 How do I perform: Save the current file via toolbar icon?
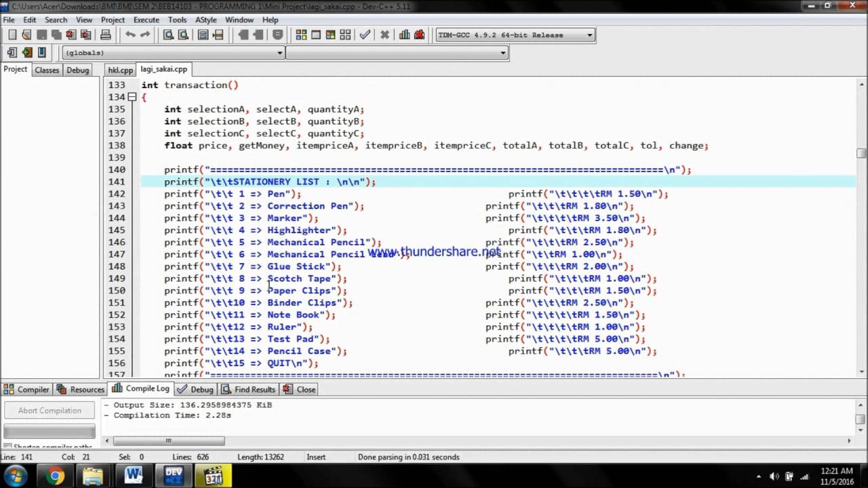coord(42,35)
